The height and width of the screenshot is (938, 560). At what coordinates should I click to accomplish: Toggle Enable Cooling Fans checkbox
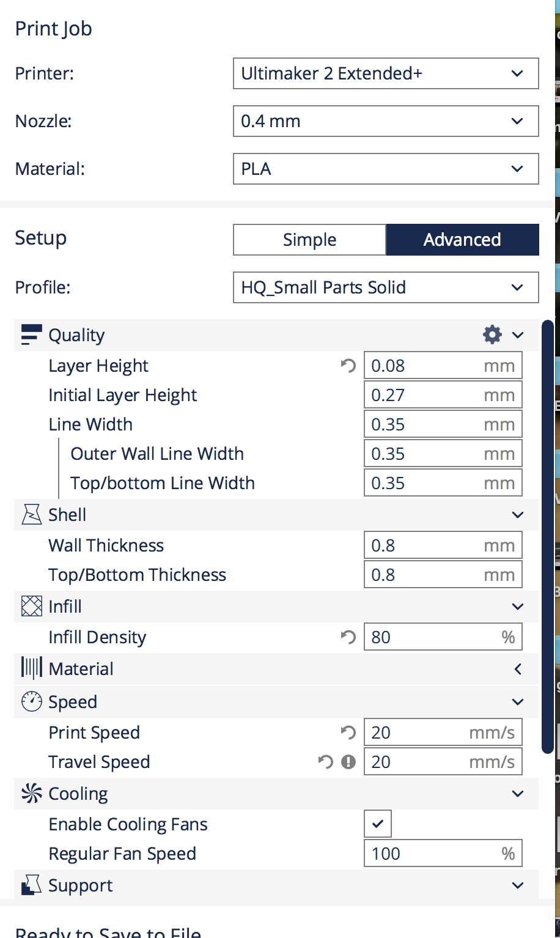pyautogui.click(x=378, y=824)
